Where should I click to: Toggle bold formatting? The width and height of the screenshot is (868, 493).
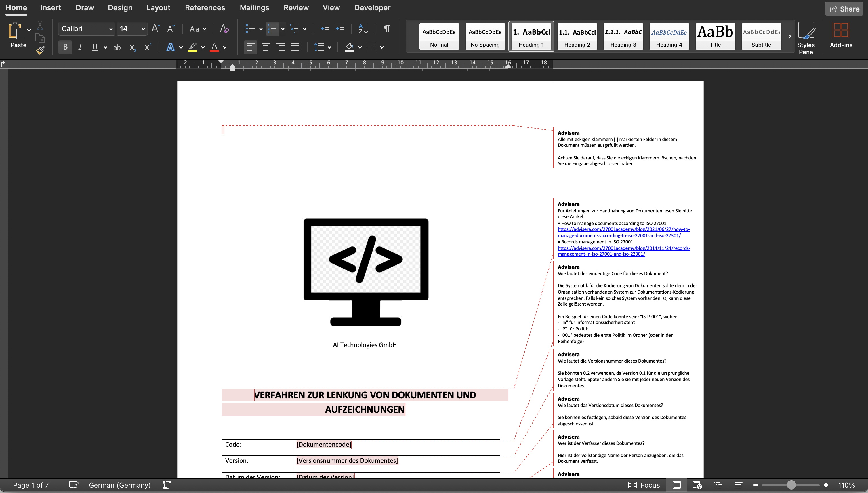point(65,47)
